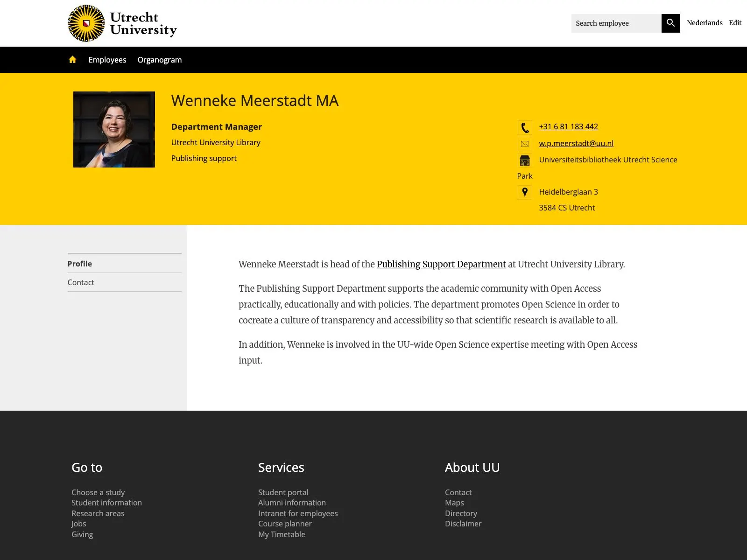747x560 pixels.
Task: Open the Directory footer link
Action: (x=461, y=513)
